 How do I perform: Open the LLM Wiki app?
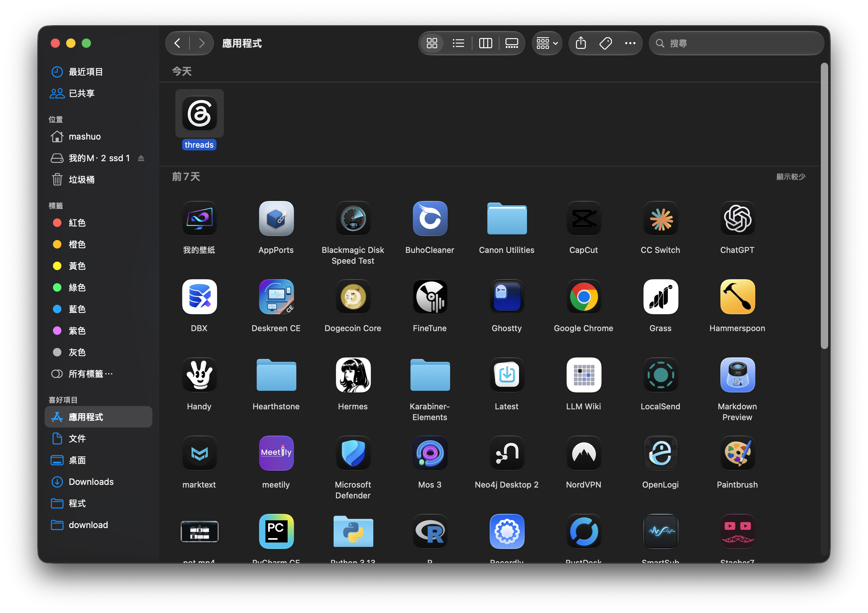click(584, 375)
